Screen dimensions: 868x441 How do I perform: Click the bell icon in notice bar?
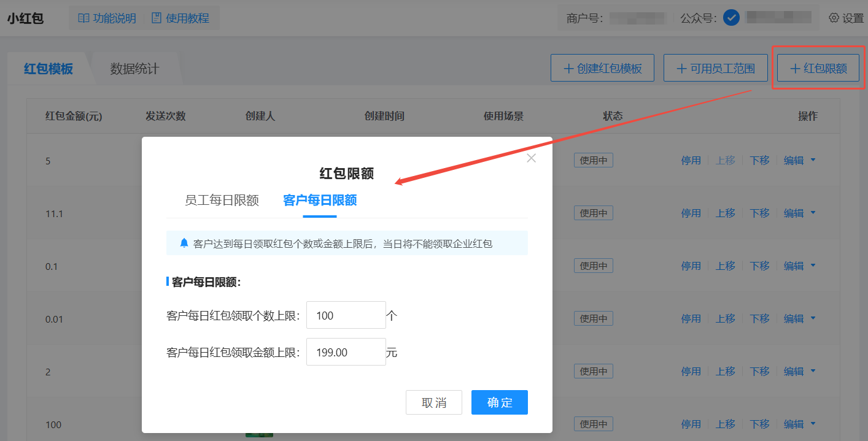click(x=184, y=244)
